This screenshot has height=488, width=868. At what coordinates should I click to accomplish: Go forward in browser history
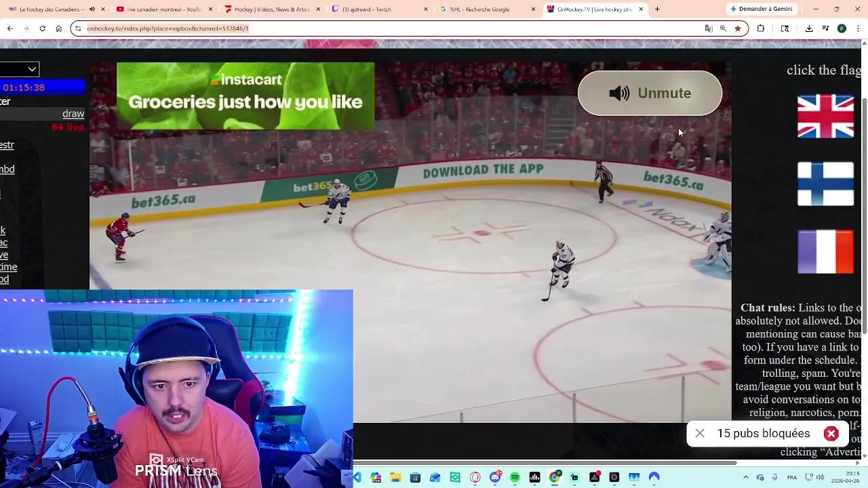coord(26,28)
